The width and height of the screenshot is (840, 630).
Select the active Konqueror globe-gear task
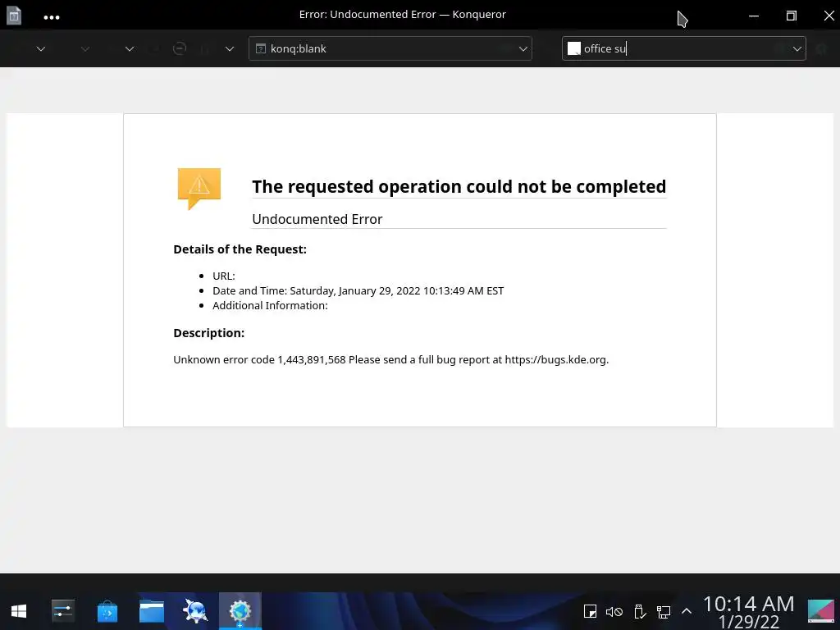click(x=240, y=610)
